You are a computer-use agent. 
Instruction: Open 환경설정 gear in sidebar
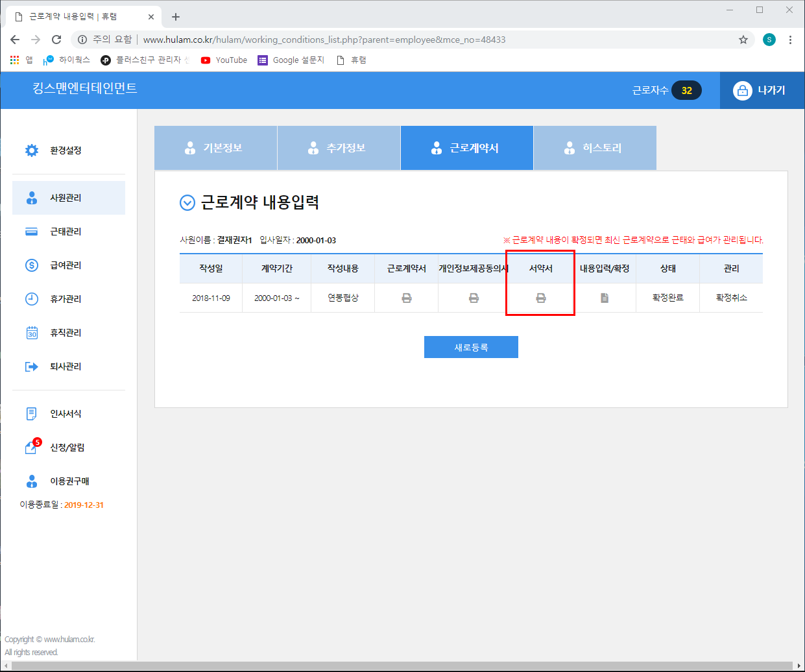32,150
